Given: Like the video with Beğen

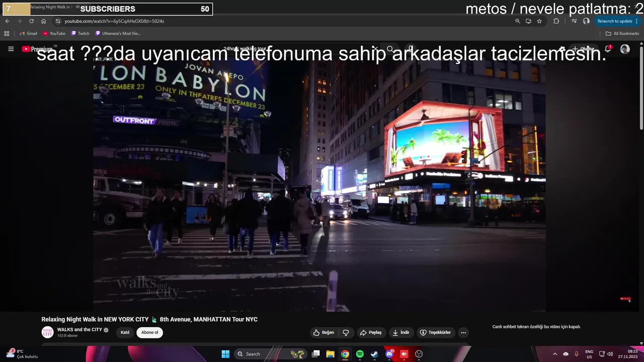Looking at the screenshot, I should point(324,332).
